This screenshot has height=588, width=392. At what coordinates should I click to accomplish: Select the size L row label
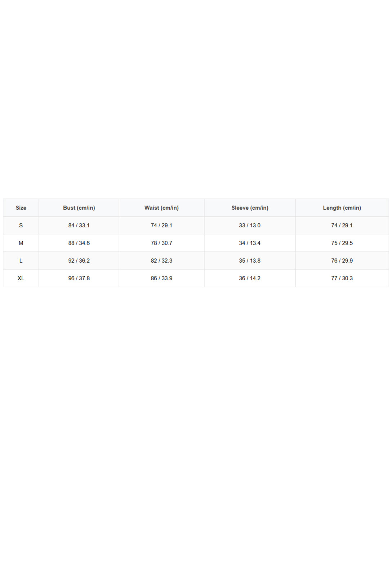coord(21,260)
